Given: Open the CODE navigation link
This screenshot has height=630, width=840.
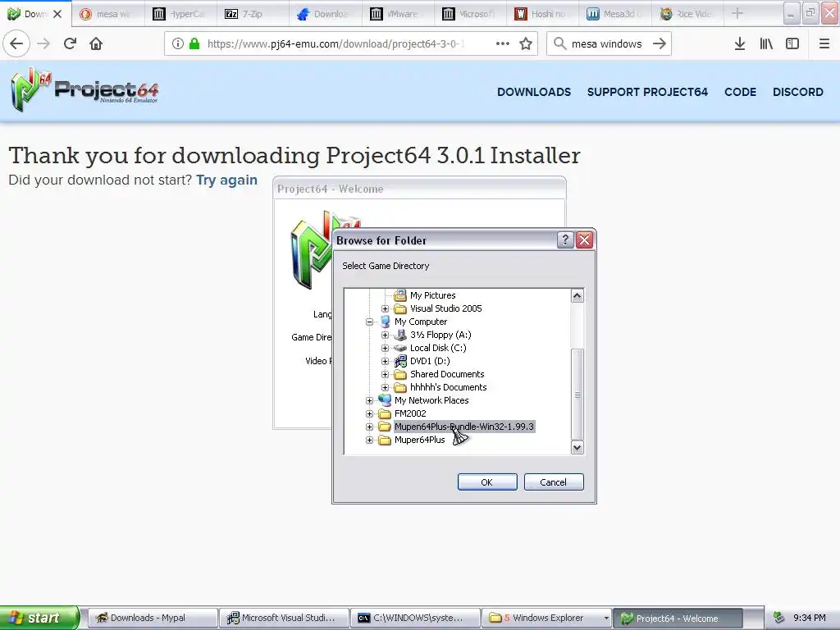Looking at the screenshot, I should tap(741, 92).
